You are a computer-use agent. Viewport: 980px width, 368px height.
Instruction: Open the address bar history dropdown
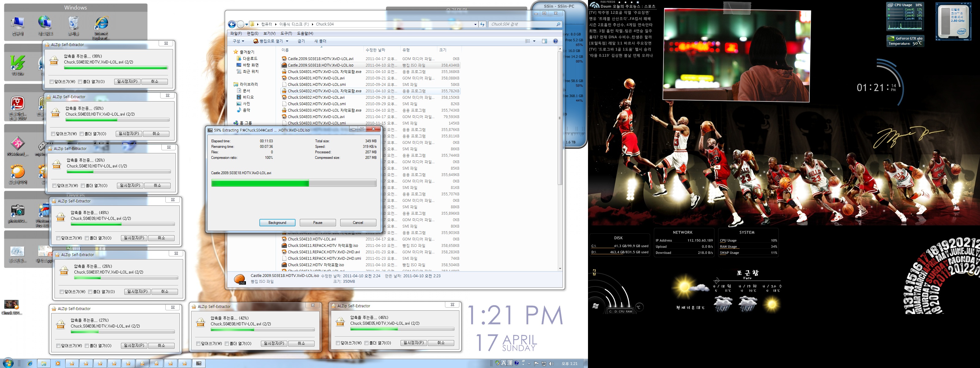[475, 25]
